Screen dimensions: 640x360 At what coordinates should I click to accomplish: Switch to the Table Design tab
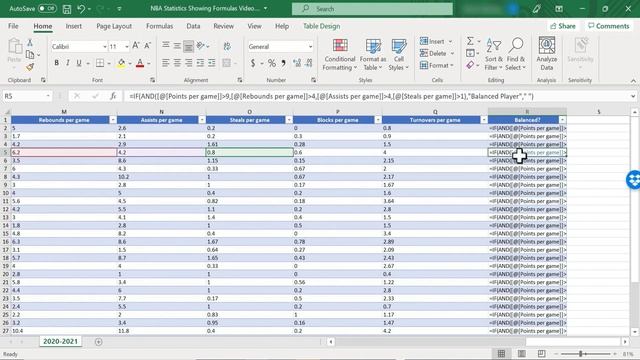[x=321, y=26]
